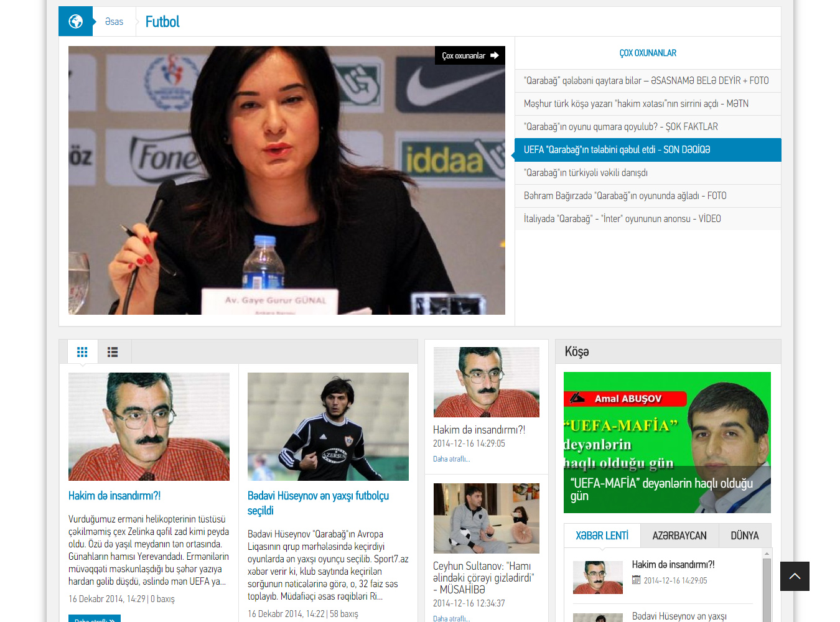Read the Bəhram Bağırzadə FOTO article
Viewport: 840px width, 622px height.
pyautogui.click(x=625, y=196)
